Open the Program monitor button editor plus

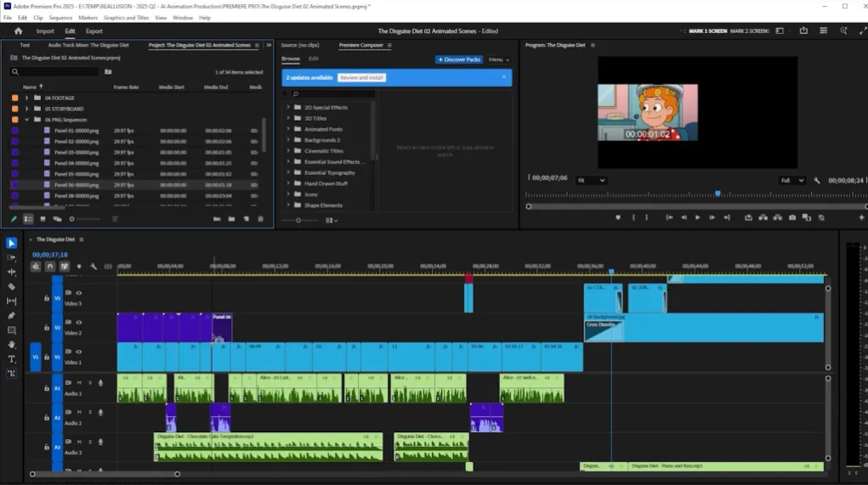861,218
